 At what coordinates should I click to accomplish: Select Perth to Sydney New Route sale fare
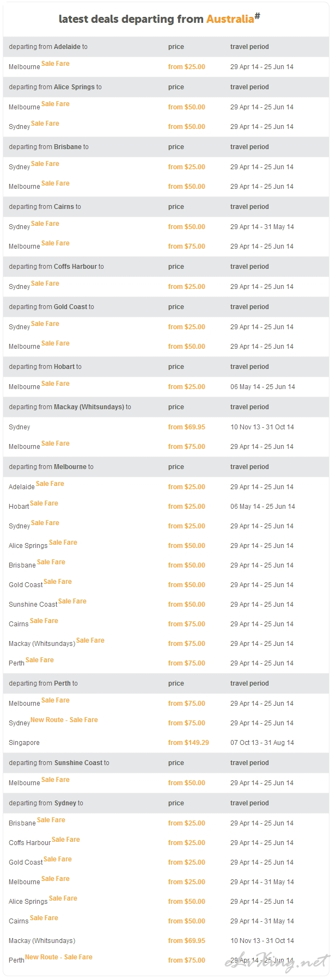(64, 720)
